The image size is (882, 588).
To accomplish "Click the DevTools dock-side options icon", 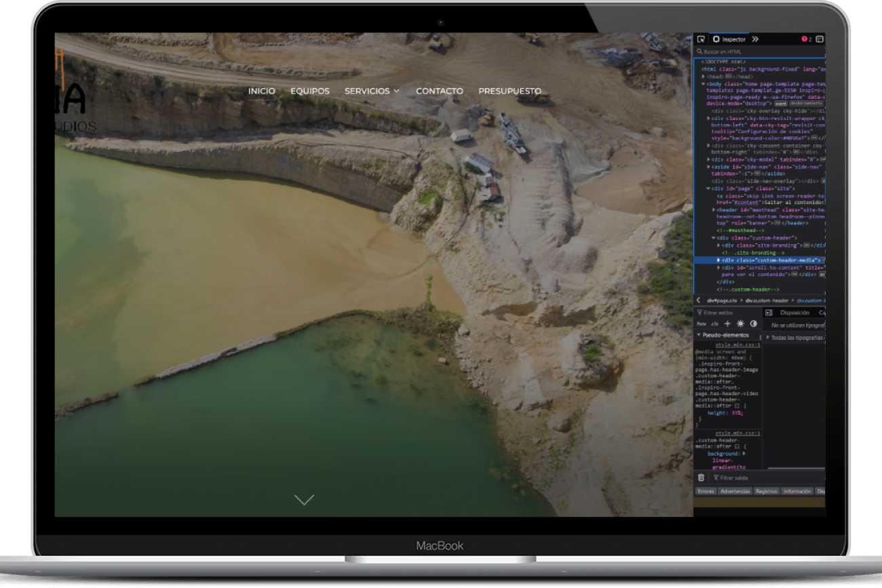I will coord(820,39).
